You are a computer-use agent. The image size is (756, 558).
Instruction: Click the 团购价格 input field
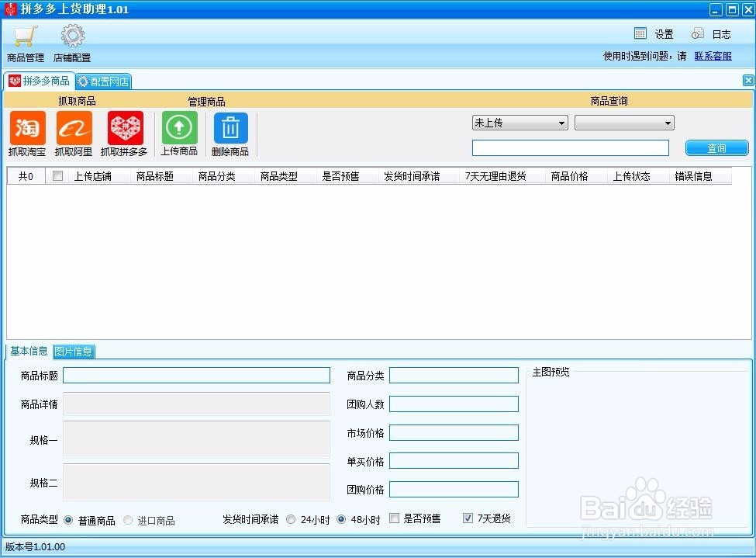coord(454,490)
